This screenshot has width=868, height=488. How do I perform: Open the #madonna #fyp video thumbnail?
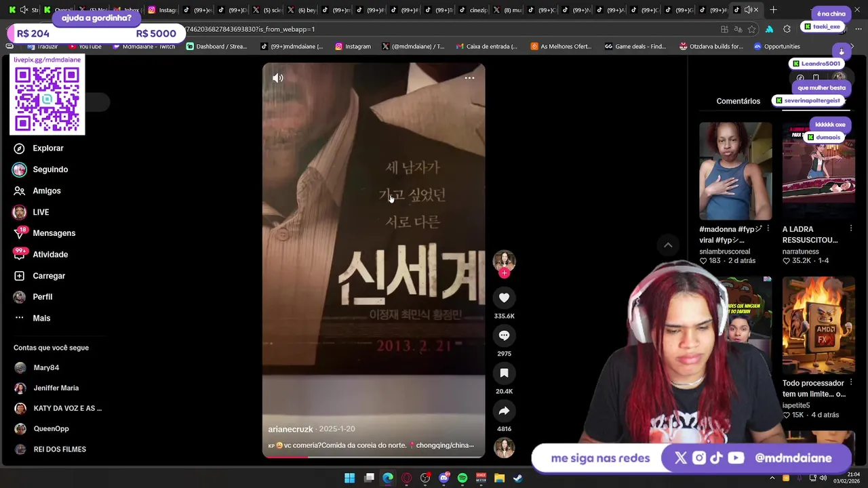coord(735,171)
